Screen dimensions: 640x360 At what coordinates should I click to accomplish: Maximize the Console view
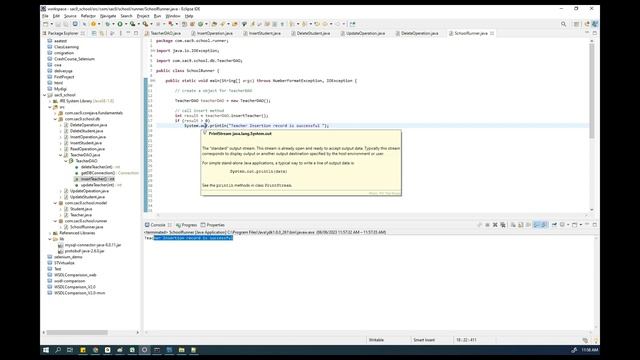[595, 224]
